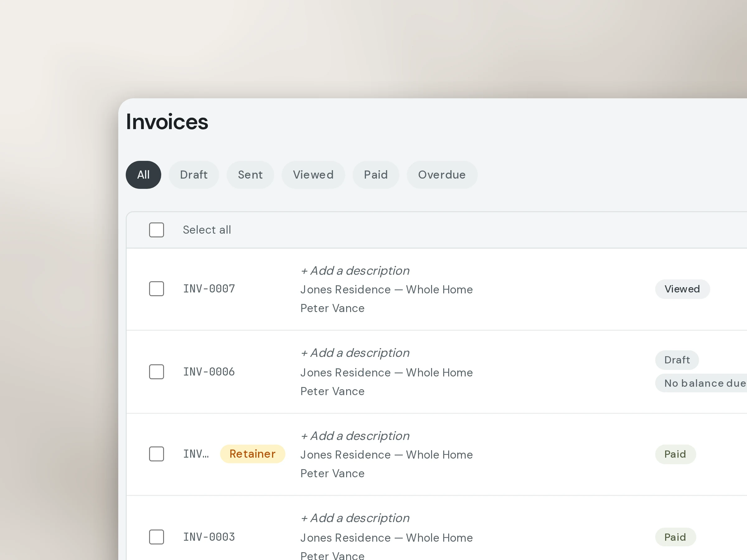Check the box for INV-0007

coord(156,289)
